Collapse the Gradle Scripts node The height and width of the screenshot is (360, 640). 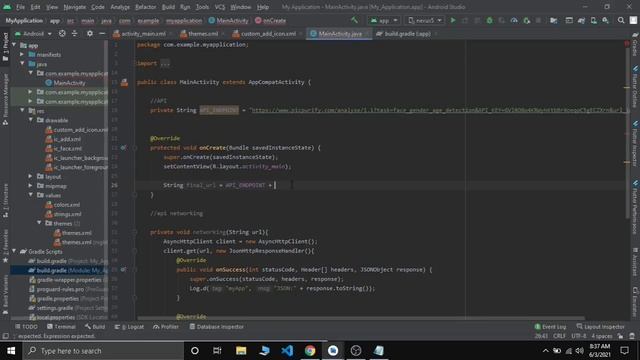[15, 251]
